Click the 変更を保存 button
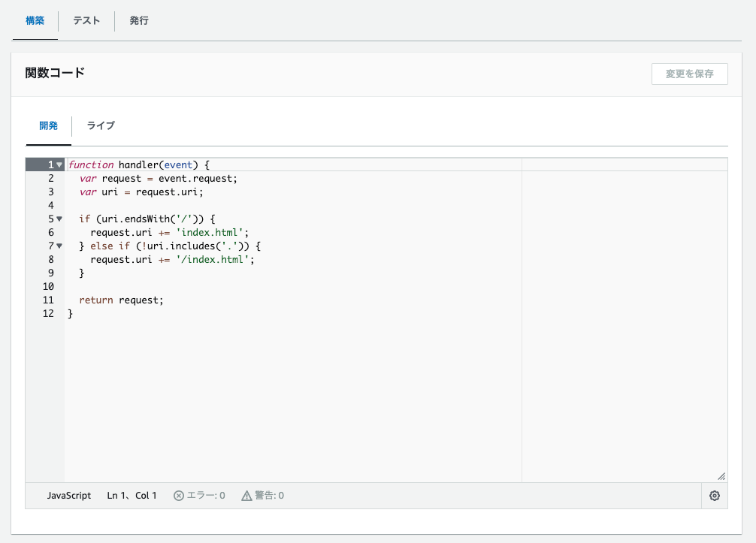The image size is (756, 543). click(x=689, y=74)
